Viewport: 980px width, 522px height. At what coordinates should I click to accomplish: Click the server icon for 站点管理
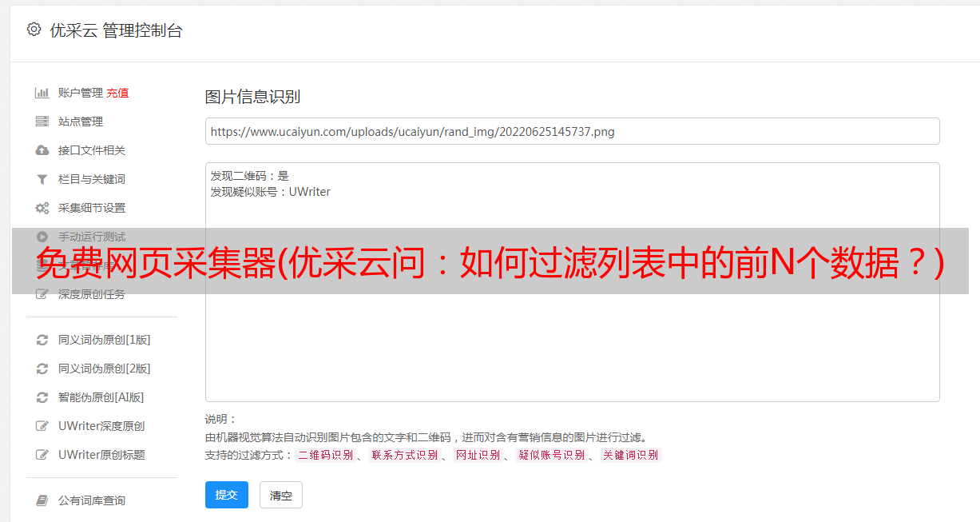pyautogui.click(x=42, y=122)
